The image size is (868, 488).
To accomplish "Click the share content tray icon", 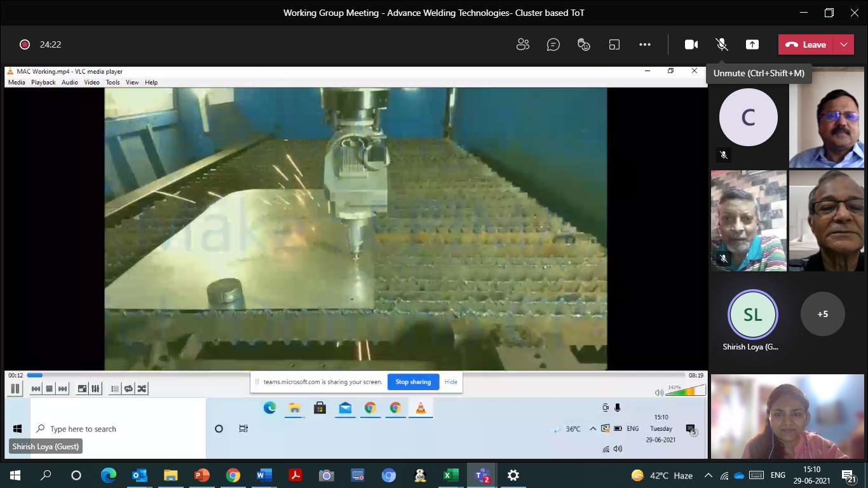I will [752, 44].
